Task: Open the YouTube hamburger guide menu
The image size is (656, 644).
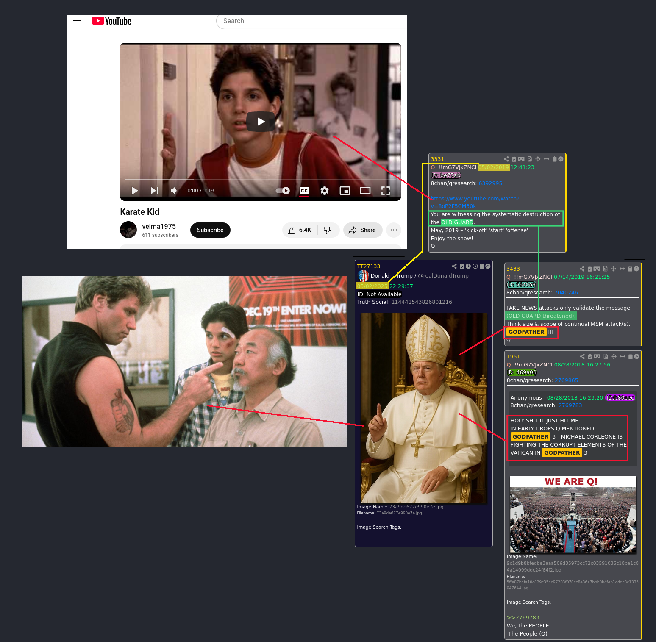Action: coord(77,21)
